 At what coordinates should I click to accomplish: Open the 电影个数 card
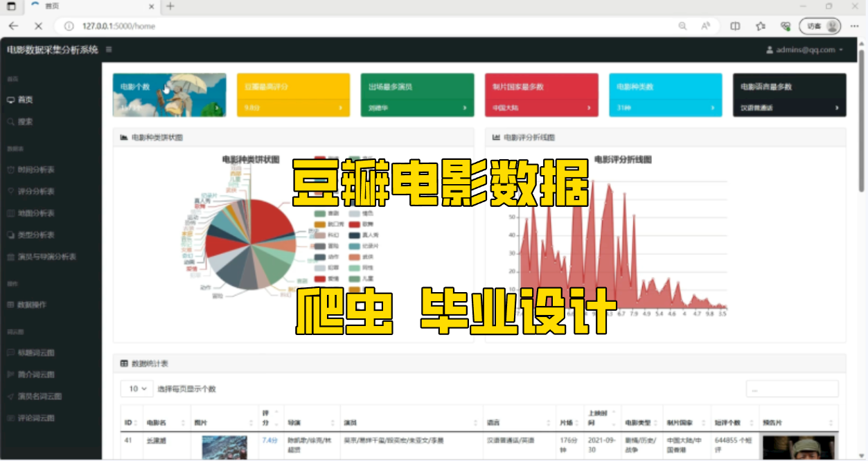tap(169, 95)
